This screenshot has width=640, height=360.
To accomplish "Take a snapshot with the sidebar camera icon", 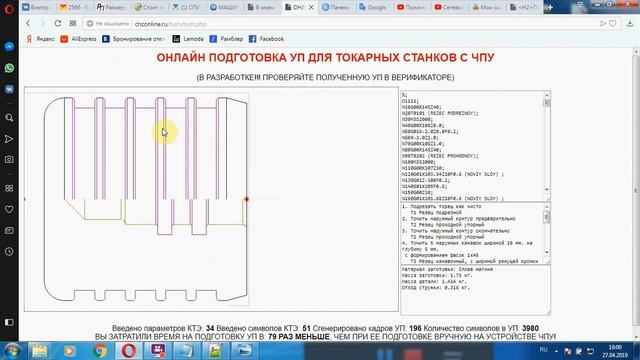I will click(x=9, y=160).
